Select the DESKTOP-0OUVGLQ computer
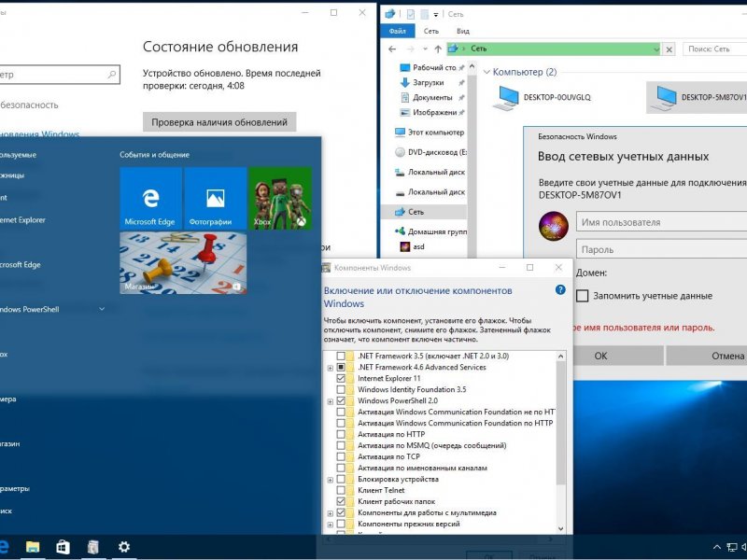The height and width of the screenshot is (560, 747). pos(543,97)
